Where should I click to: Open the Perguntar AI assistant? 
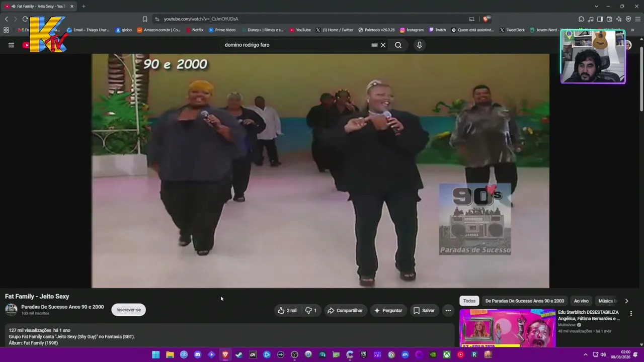point(388,310)
